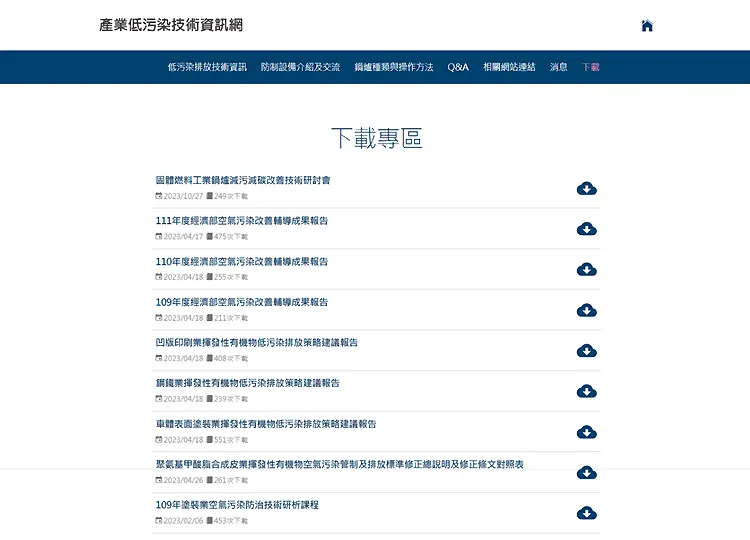The width and height of the screenshot is (750, 540).
Task: Click the 下載 navigation tab
Action: point(591,67)
